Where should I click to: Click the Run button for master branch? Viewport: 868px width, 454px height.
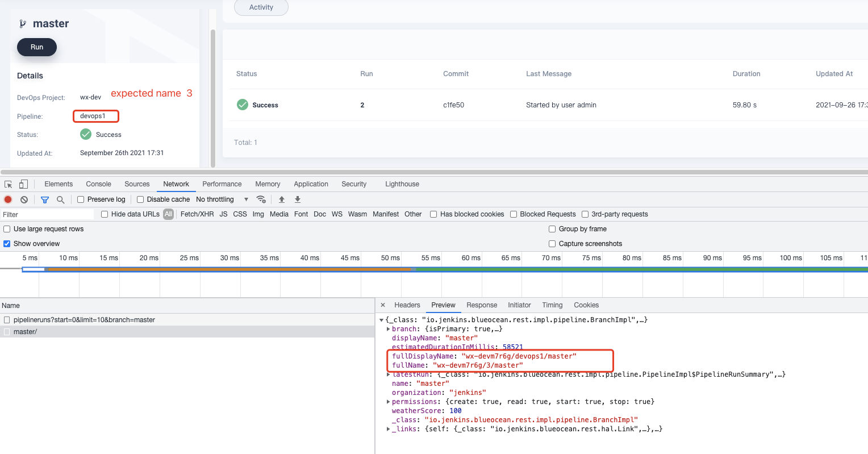pyautogui.click(x=36, y=47)
